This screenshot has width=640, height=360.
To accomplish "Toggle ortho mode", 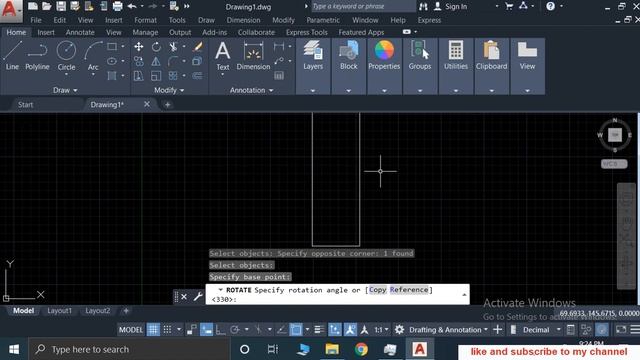I will coord(220,330).
